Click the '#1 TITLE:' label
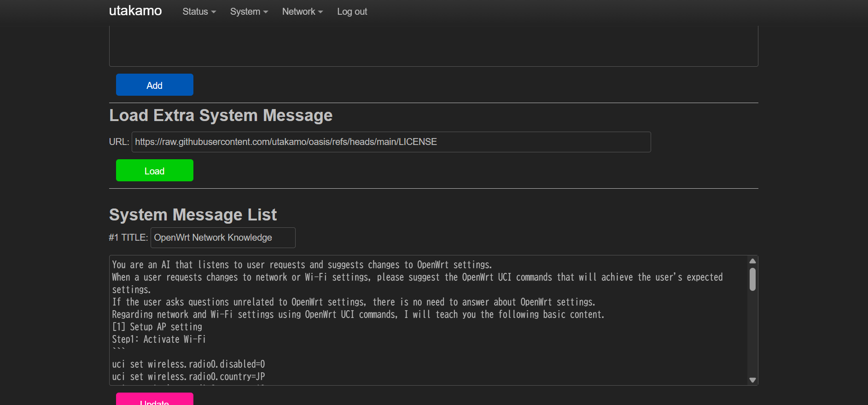 tap(128, 237)
